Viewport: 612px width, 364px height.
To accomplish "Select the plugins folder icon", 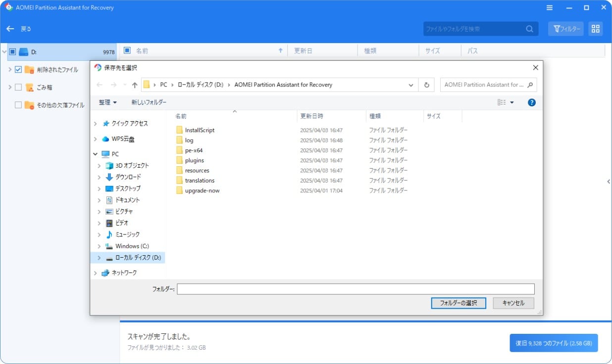I will point(180,160).
